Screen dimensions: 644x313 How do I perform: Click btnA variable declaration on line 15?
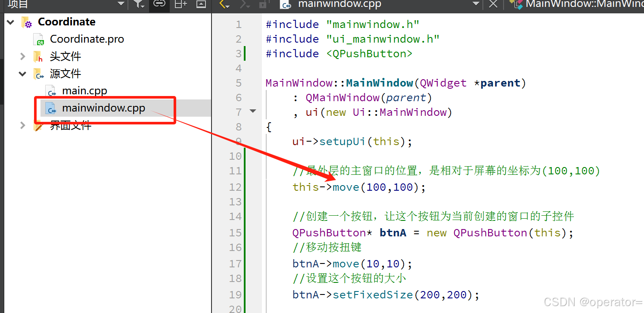(393, 233)
